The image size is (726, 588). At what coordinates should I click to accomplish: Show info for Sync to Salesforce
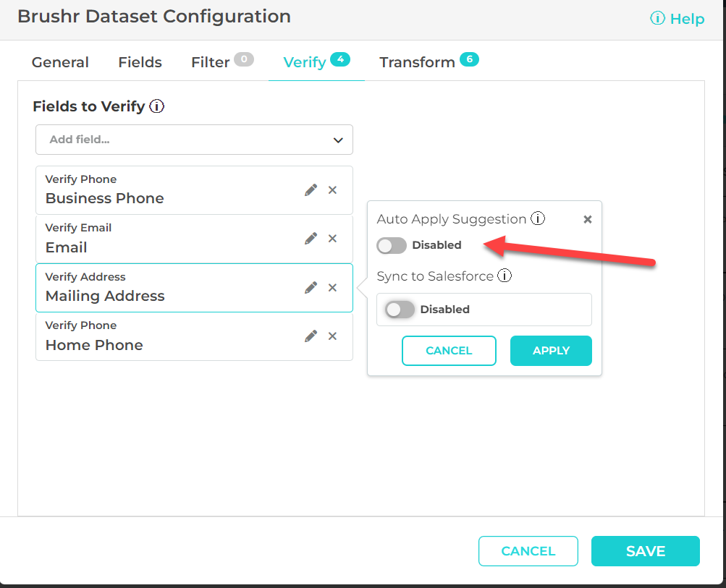click(x=505, y=276)
